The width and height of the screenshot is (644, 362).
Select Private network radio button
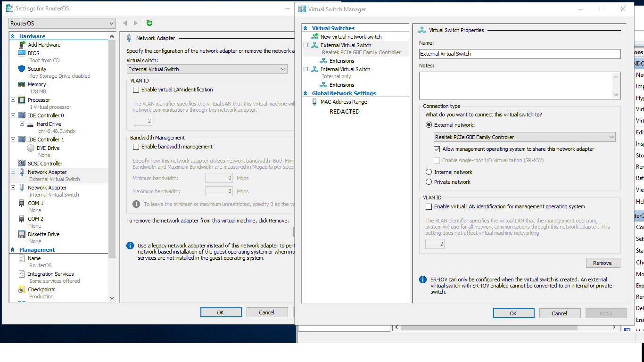pyautogui.click(x=429, y=182)
